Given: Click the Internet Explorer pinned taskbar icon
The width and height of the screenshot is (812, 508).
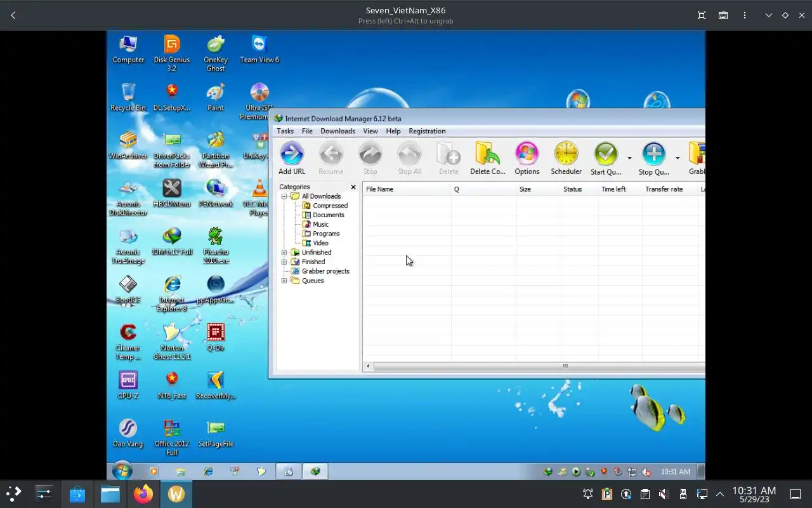Looking at the screenshot, I should 208,471.
